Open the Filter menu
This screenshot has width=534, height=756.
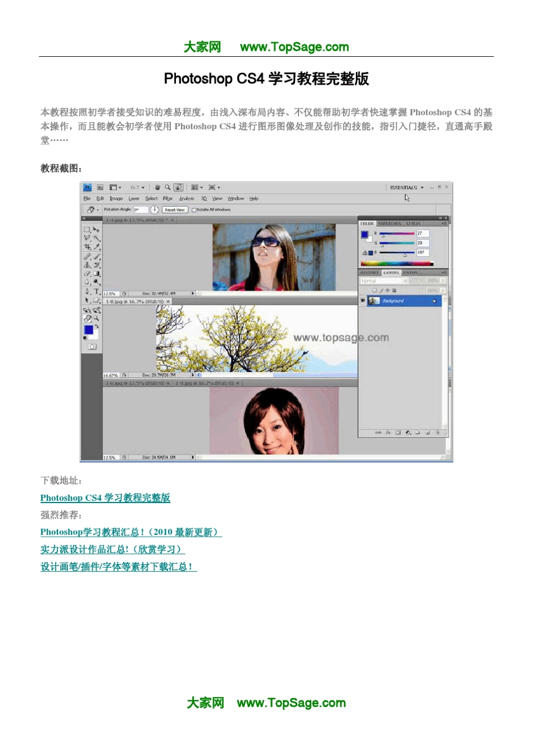pos(168,198)
